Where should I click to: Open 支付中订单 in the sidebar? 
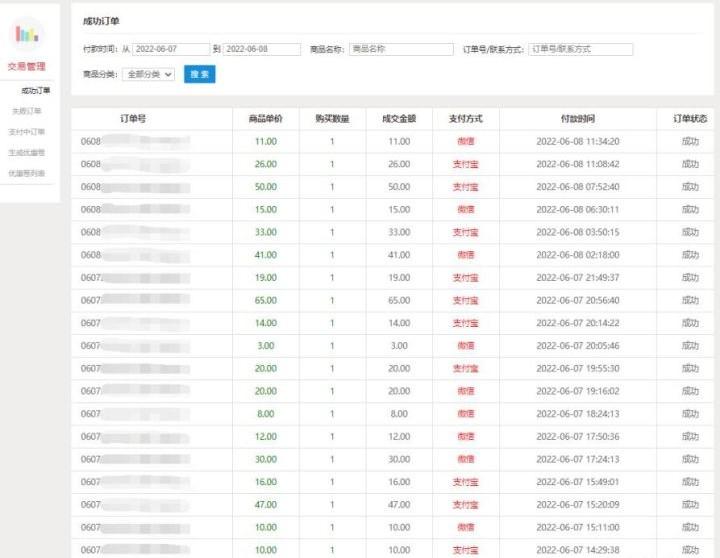click(x=27, y=132)
